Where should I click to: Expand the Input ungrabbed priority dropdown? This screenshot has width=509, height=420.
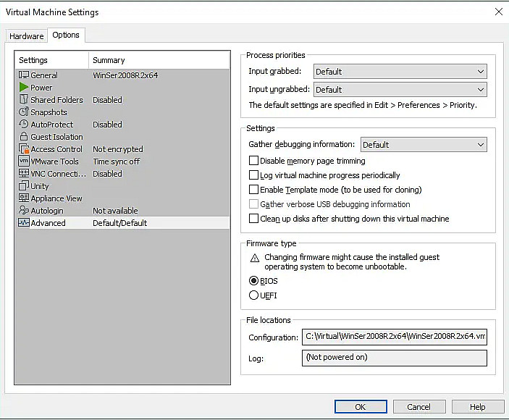[400, 90]
